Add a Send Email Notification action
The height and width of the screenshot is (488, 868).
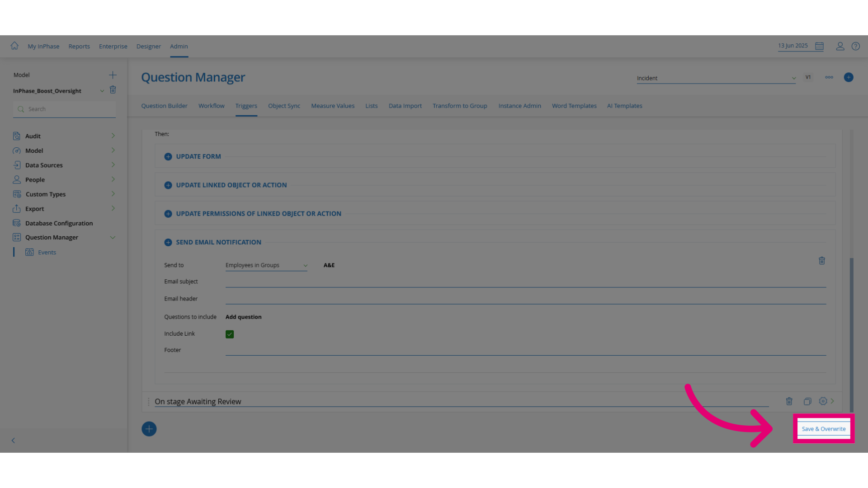[168, 242]
